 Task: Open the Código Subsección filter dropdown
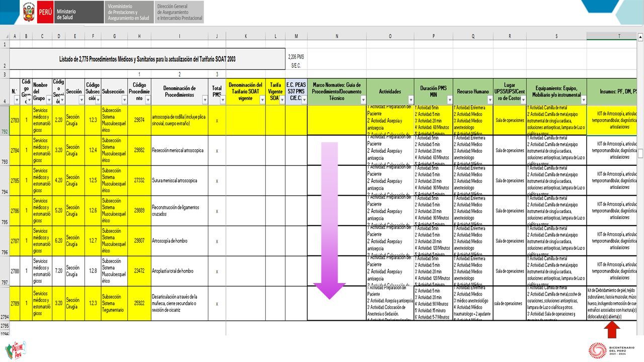pos(98,100)
